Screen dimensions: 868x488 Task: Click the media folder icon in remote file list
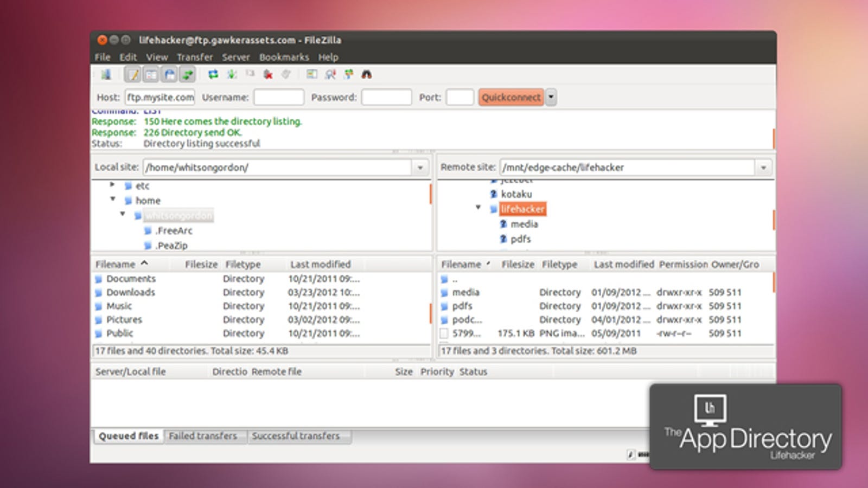(444, 293)
